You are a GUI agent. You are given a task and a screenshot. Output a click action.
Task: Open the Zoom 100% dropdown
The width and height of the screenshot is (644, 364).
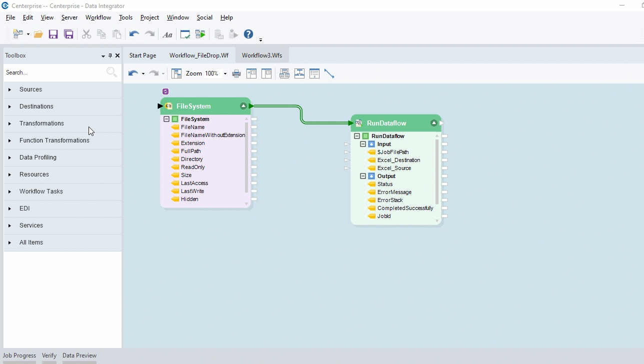pos(225,73)
